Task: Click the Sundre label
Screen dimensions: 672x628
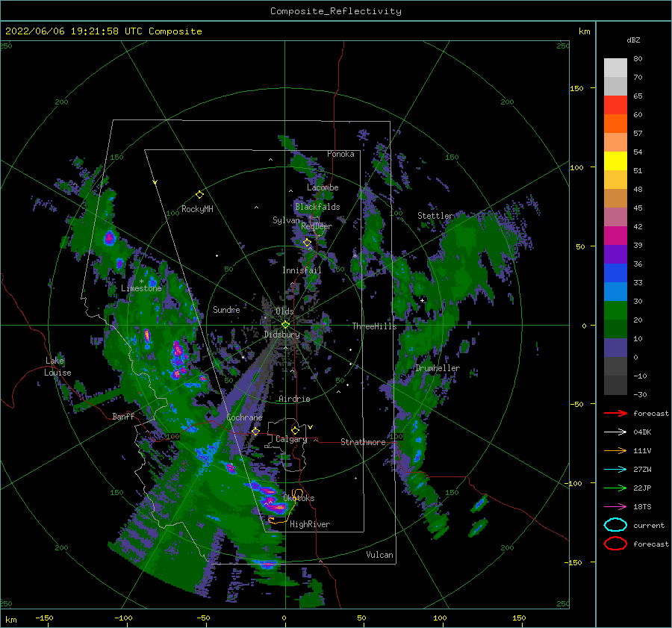Action: pyautogui.click(x=226, y=309)
